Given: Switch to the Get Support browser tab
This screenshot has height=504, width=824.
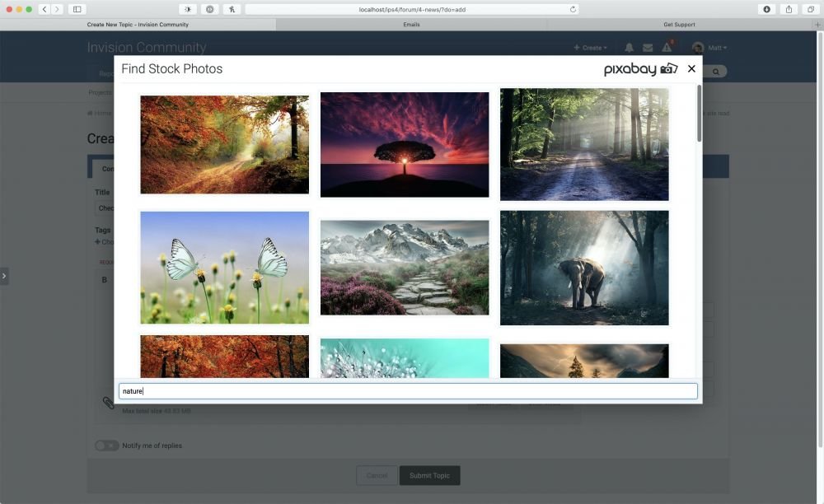Looking at the screenshot, I should pyautogui.click(x=678, y=25).
